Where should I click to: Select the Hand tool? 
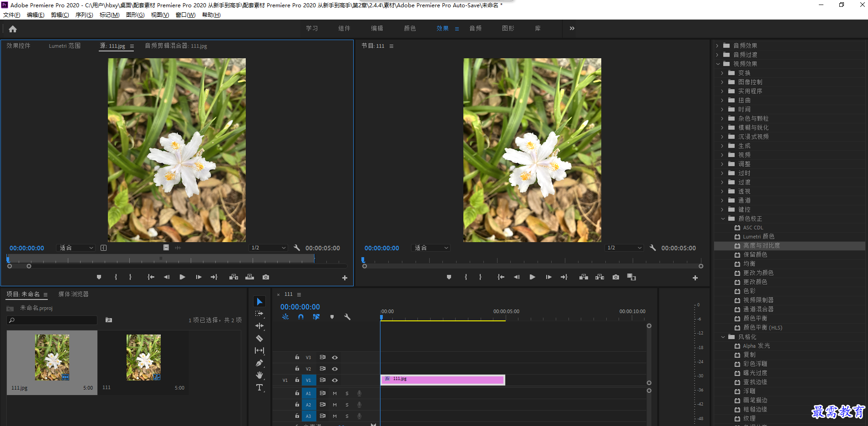[259, 375]
